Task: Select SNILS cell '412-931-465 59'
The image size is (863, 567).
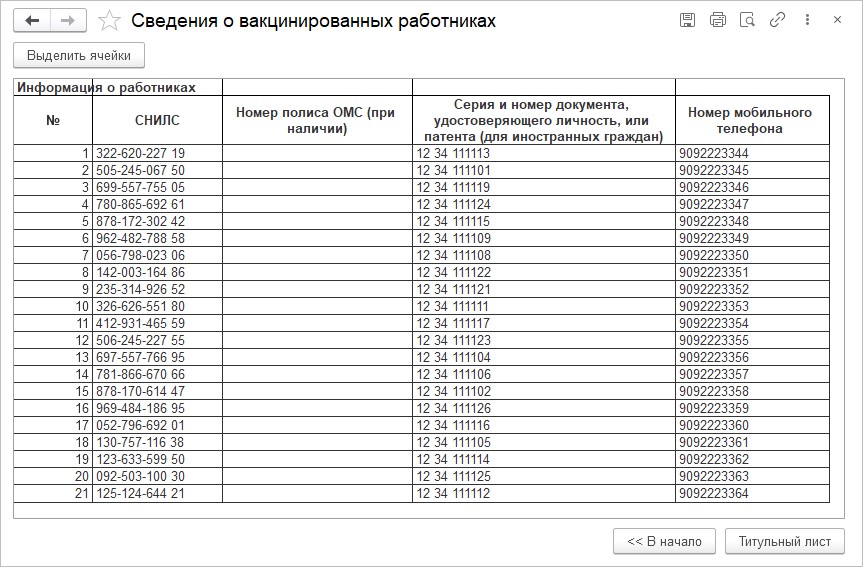Action: pos(157,324)
